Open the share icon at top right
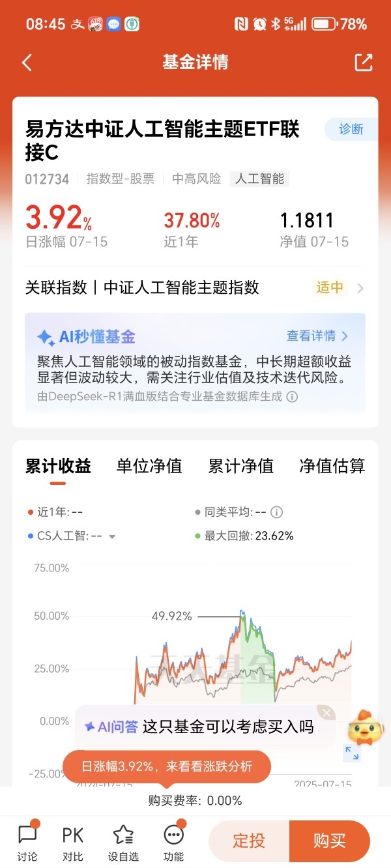Image resolution: width=391 pixels, height=868 pixels. [x=363, y=63]
